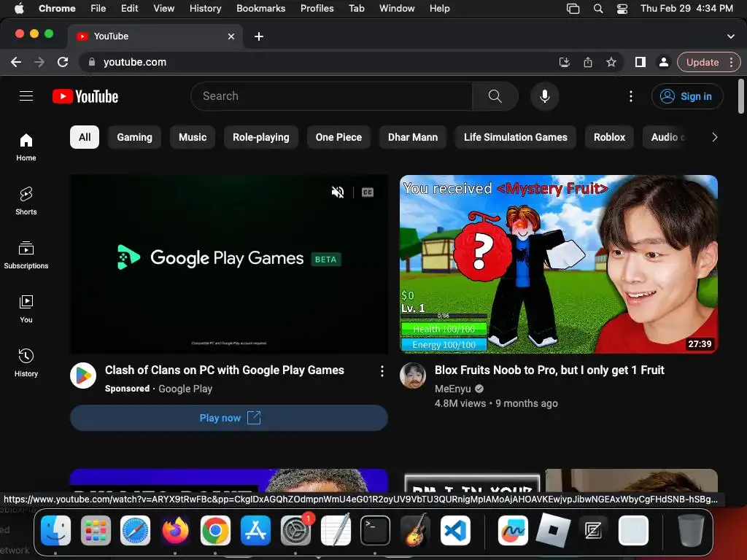Click the page vertical scrollbar
The width and height of the screenshot is (747, 560).
741,97
